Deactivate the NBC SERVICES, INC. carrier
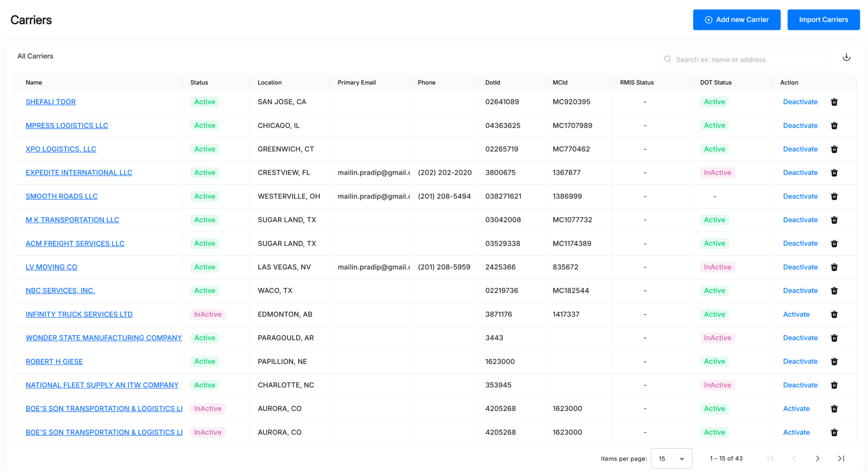 [x=800, y=290]
